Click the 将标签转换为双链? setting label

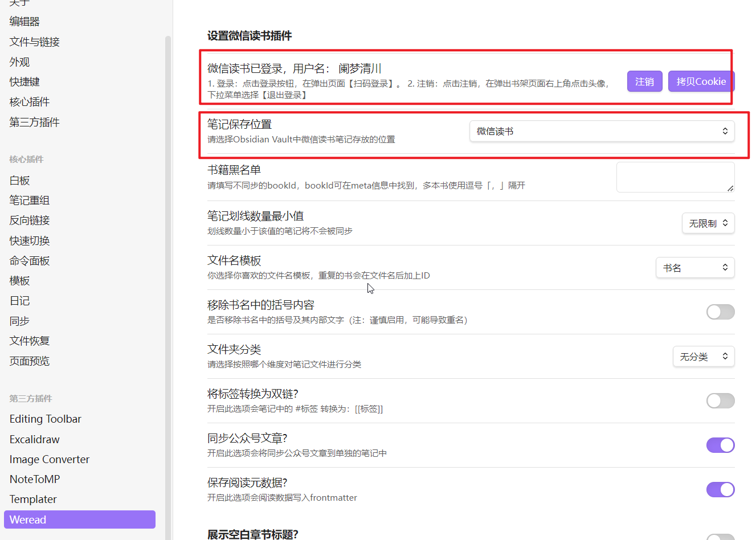coord(253,394)
